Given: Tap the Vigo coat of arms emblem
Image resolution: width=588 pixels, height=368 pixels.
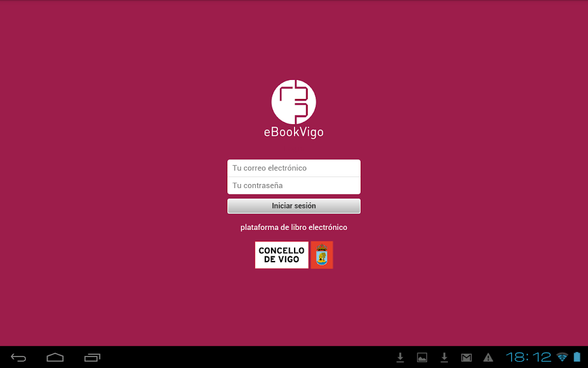Looking at the screenshot, I should tap(322, 255).
